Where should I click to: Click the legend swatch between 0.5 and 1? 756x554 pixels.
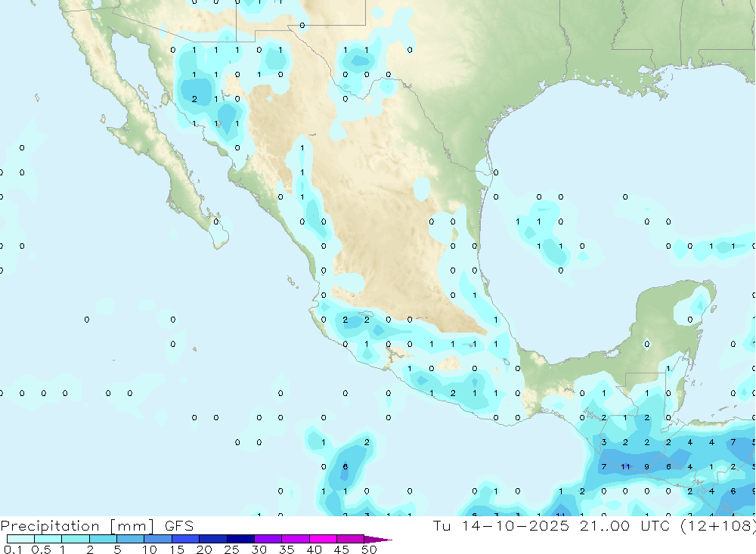coord(48,539)
